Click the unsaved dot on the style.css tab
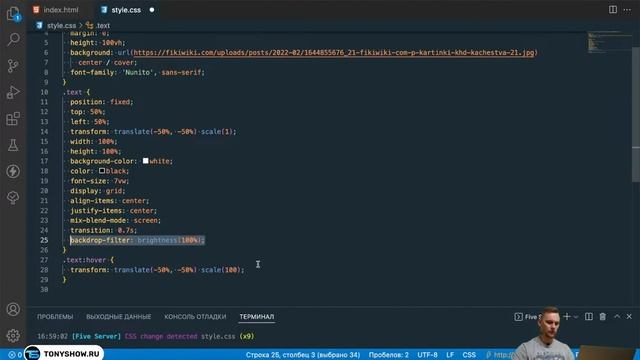640x360 pixels. (x=152, y=10)
